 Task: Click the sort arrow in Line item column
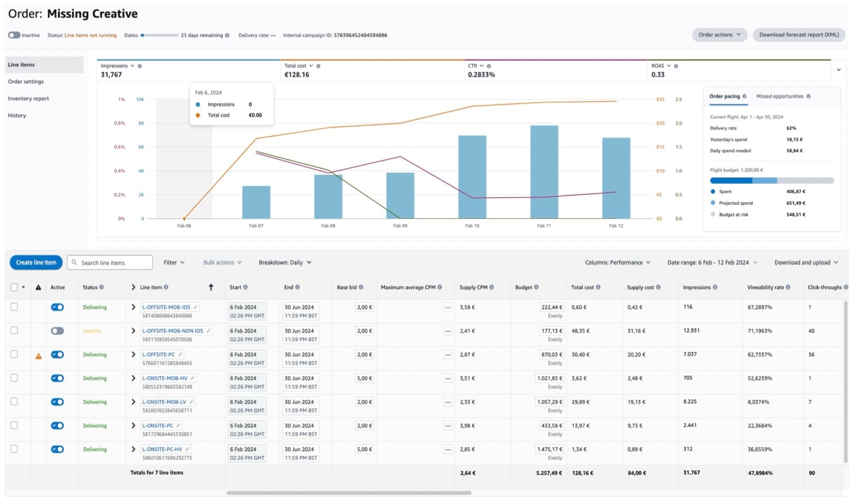coord(211,287)
